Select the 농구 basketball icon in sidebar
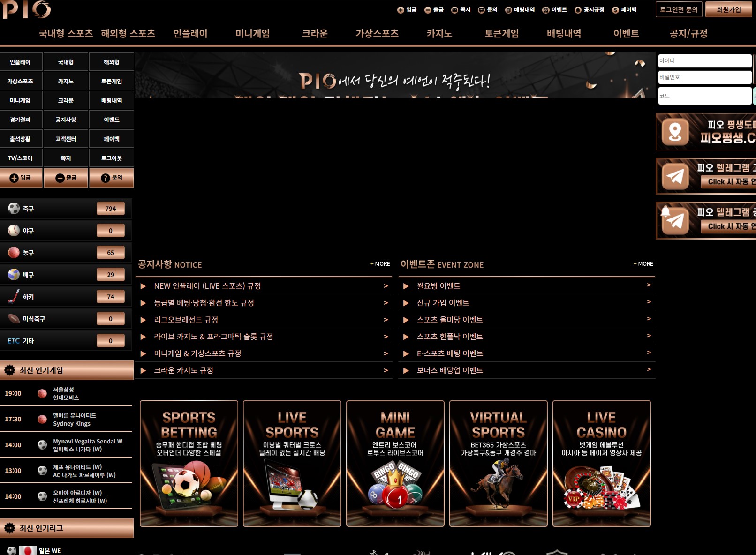Viewport: 756px width, 555px height. click(14, 253)
